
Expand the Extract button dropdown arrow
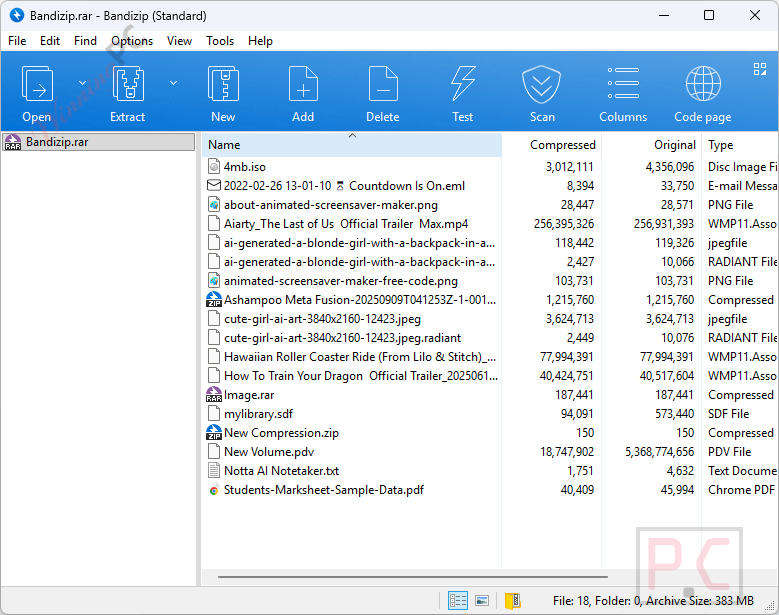tap(173, 83)
